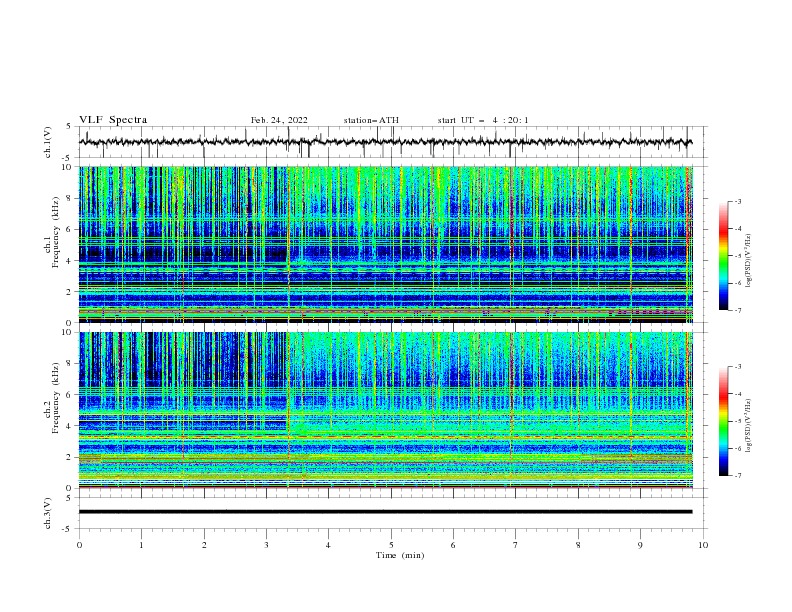This screenshot has width=792, height=612.
Task: Click the ch.1 voltage waveform trace
Action: tap(385, 142)
